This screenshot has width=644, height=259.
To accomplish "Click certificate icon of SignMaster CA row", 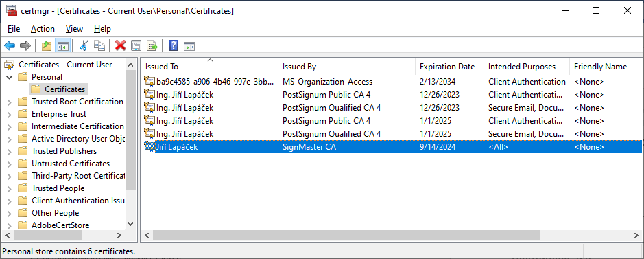I will [x=149, y=146].
